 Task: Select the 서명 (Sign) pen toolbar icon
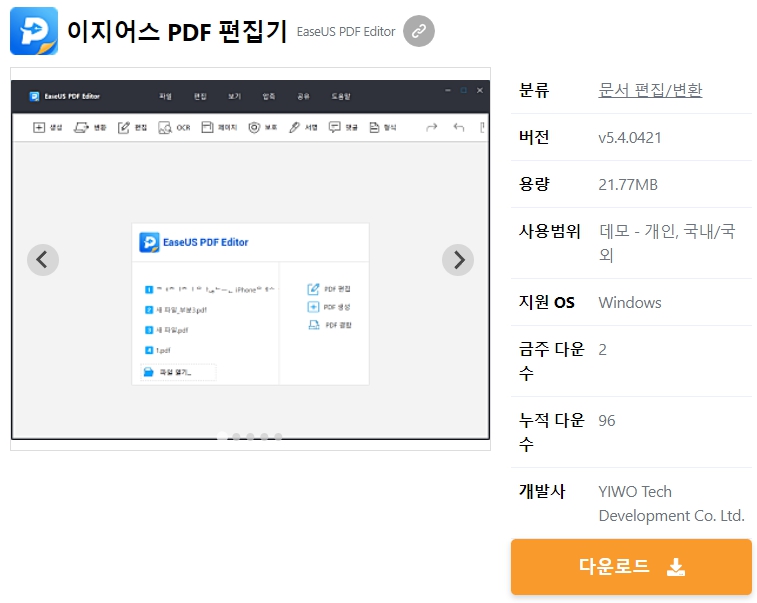pyautogui.click(x=294, y=127)
